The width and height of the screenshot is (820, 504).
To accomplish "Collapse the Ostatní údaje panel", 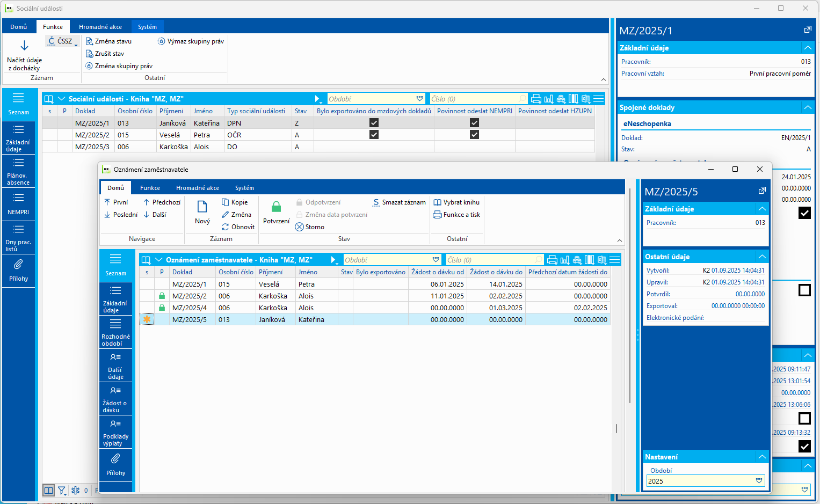I will pos(761,257).
